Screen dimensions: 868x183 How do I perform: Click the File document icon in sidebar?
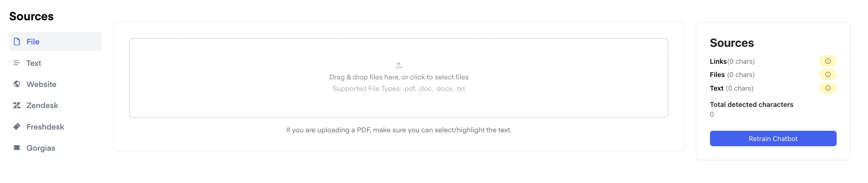coord(17,42)
